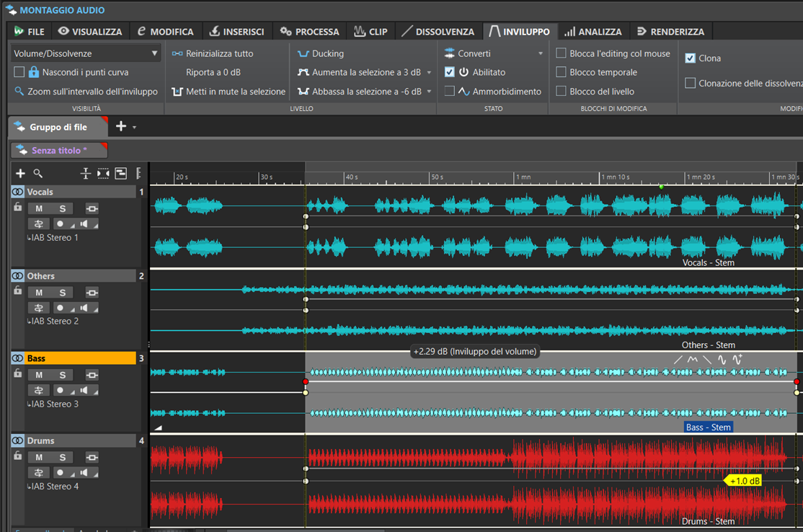Click Ducking icon in Livello group
Viewport: 803px width, 532px height.
click(x=303, y=53)
